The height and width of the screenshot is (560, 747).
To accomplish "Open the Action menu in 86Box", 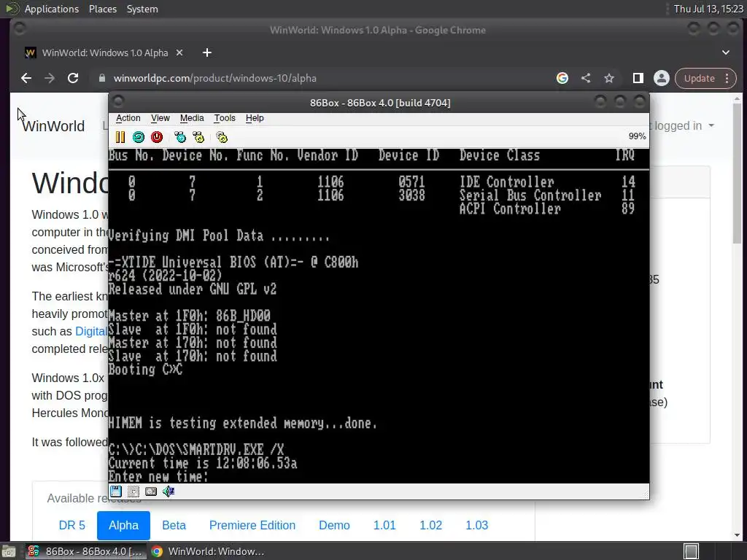I will [128, 118].
